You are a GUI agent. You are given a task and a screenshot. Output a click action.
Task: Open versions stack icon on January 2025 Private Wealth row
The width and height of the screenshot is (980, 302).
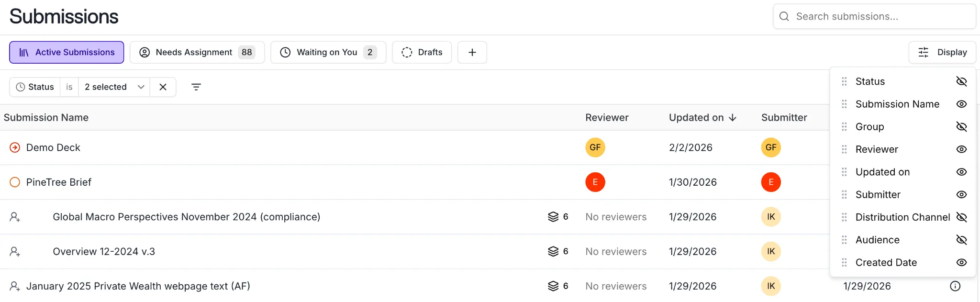pyautogui.click(x=553, y=286)
